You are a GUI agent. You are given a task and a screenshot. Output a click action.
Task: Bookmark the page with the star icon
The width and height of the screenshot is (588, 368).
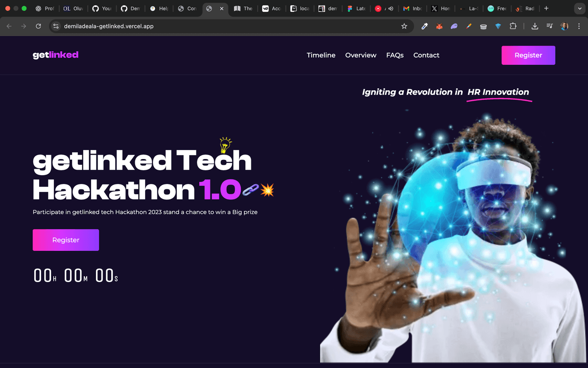pos(404,26)
